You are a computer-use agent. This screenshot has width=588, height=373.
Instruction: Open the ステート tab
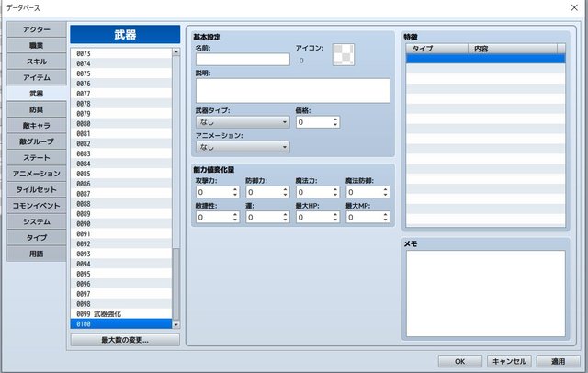(x=37, y=158)
